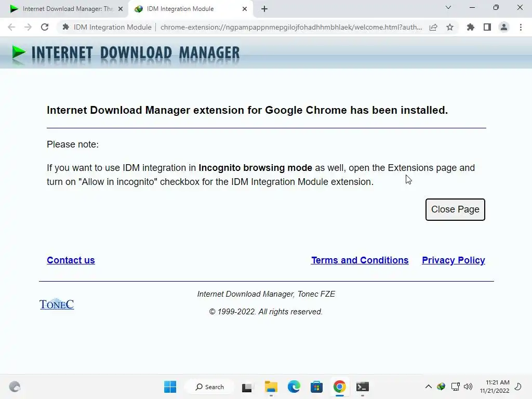Click the taskbar Search box
Image resolution: width=532 pixels, height=399 pixels.
click(210, 387)
